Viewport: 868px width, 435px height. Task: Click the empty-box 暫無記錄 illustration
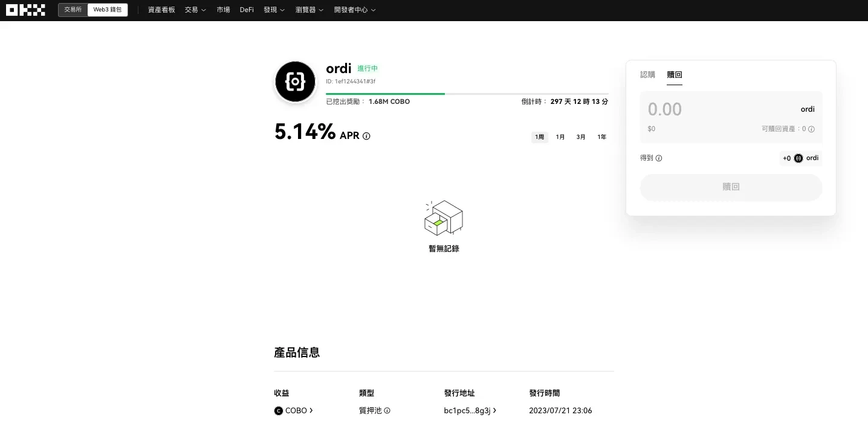coord(444,218)
